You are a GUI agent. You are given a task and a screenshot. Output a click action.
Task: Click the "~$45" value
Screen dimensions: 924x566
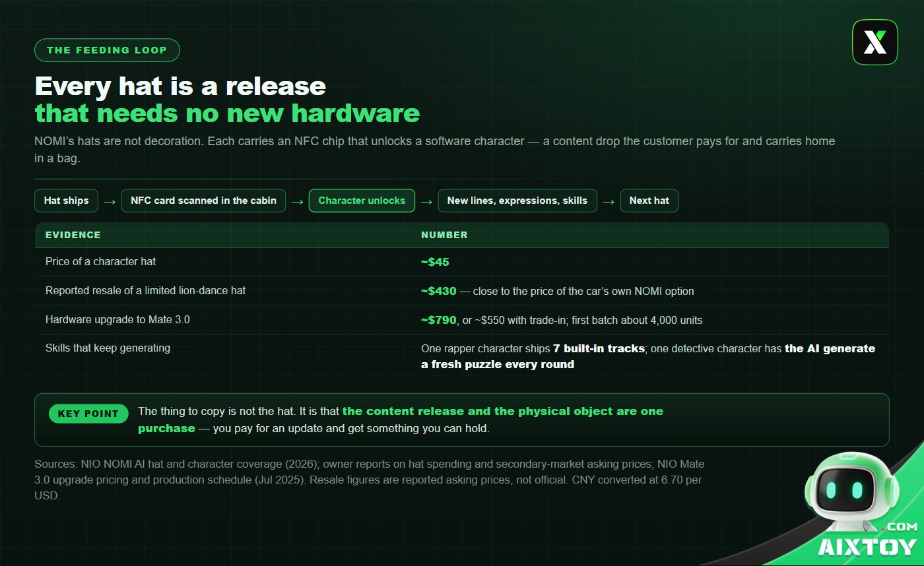point(435,262)
